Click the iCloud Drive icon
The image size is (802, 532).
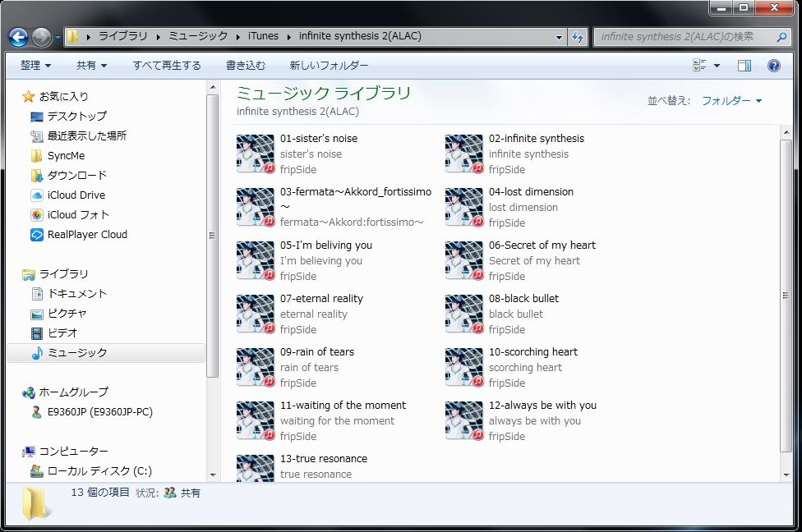tap(37, 195)
